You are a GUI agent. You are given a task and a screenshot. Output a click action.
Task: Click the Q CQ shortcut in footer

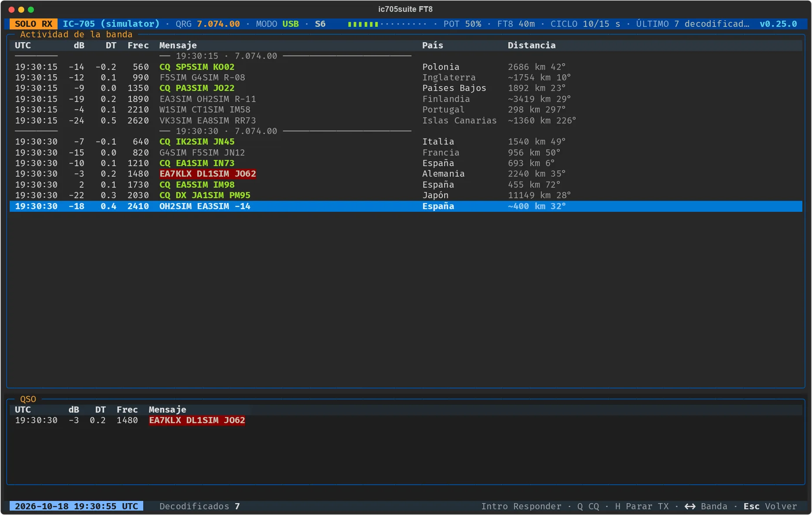pyautogui.click(x=588, y=506)
